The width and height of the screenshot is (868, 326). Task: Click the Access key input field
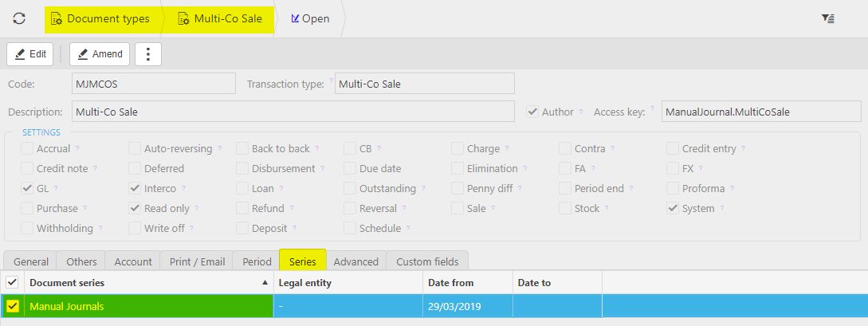tap(760, 112)
